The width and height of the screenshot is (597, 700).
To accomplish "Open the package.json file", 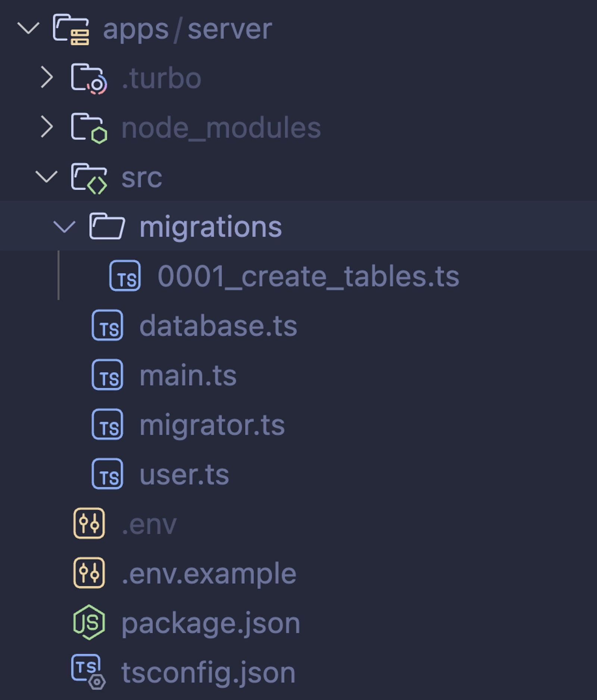I will (210, 623).
